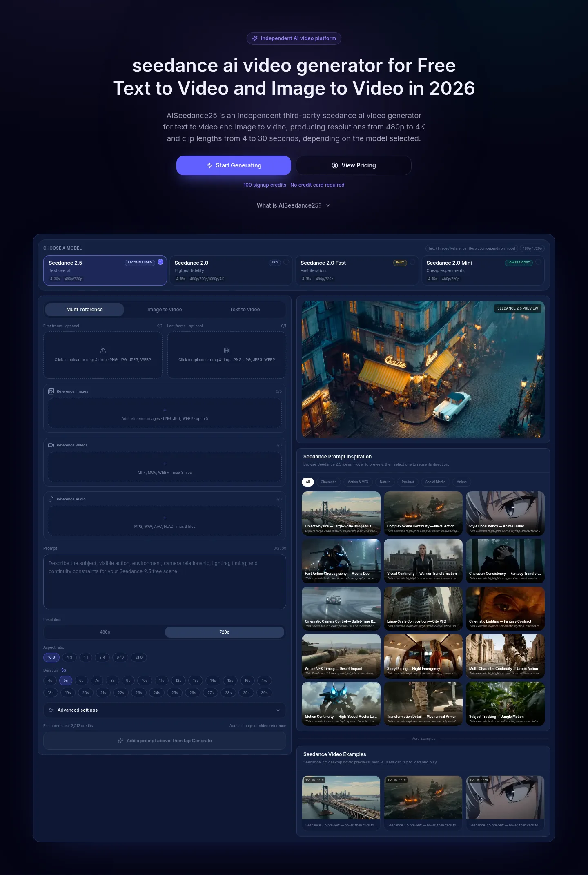This screenshot has height=875, width=588.
Task: Click the sparkle icon in the Independent AI badge
Action: (x=255, y=38)
